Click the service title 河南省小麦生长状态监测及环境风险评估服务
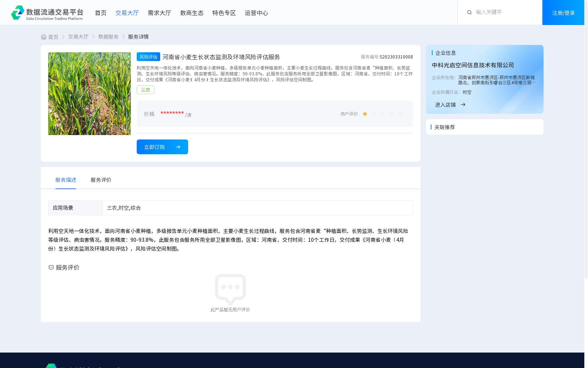The width and height of the screenshot is (588, 368). click(x=221, y=57)
